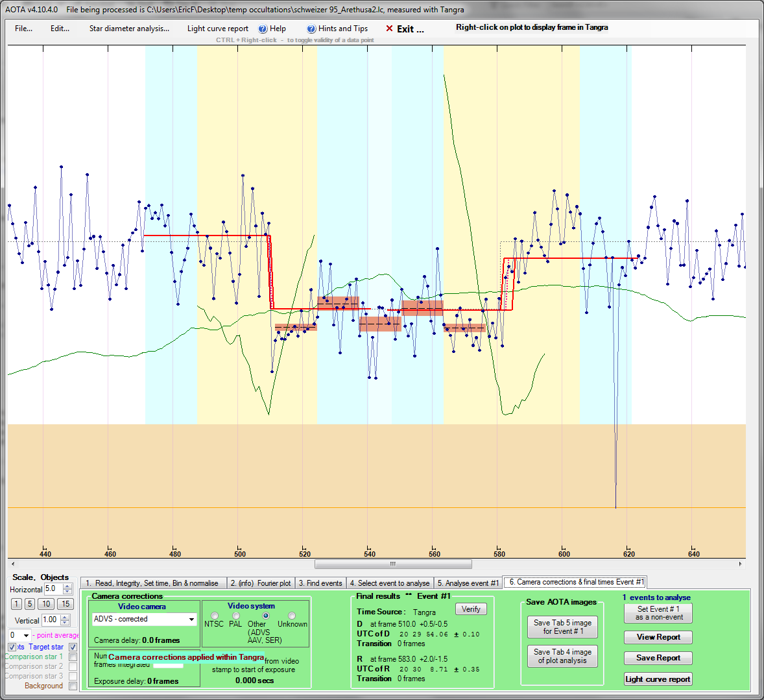Toggle the Comparison star 1 checkbox
The height and width of the screenshot is (700, 764).
tap(73, 657)
